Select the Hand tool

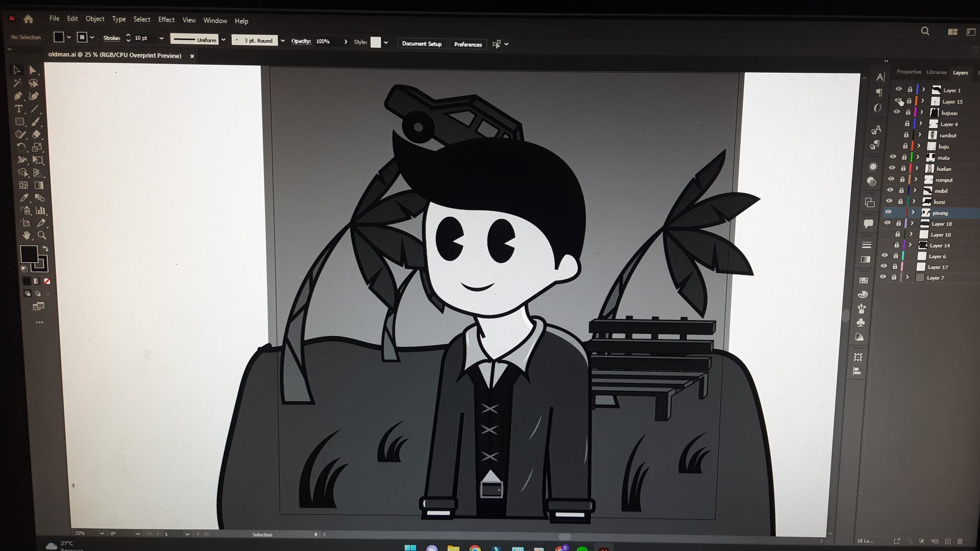[27, 235]
